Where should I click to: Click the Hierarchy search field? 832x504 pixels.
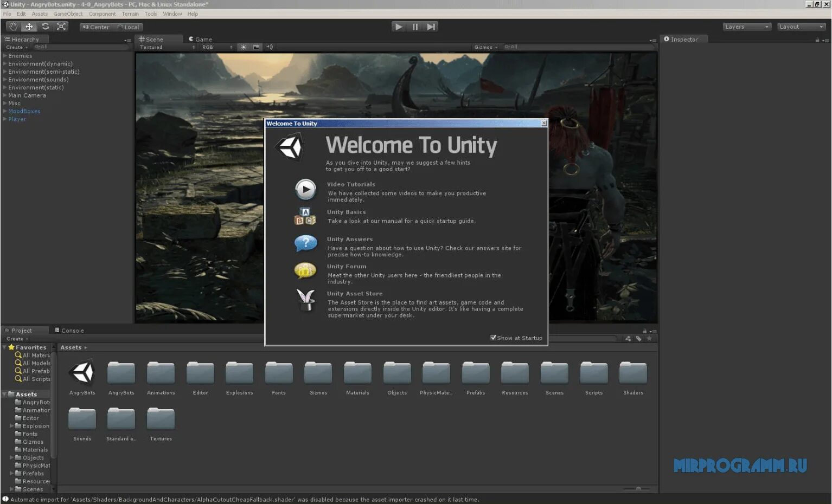click(x=81, y=47)
